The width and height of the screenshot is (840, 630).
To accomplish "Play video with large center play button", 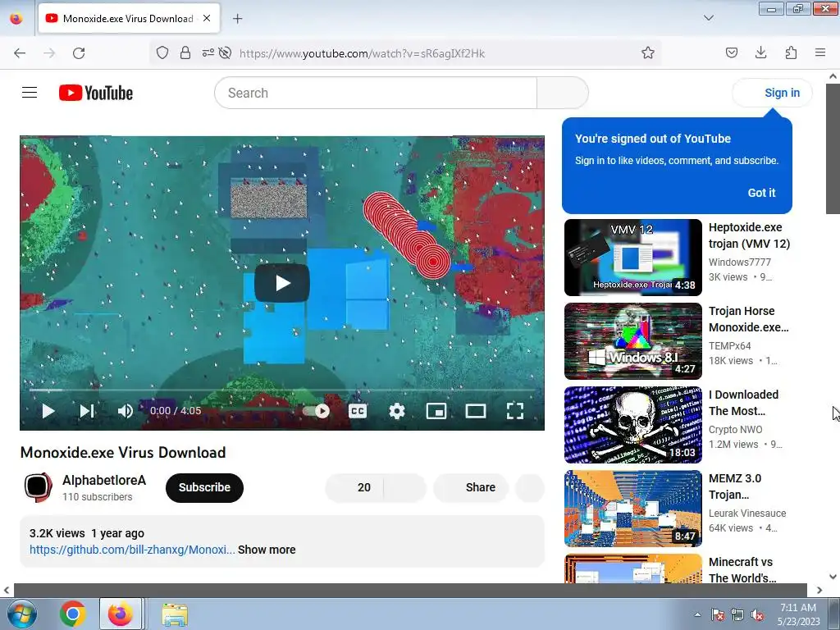I will tap(282, 283).
